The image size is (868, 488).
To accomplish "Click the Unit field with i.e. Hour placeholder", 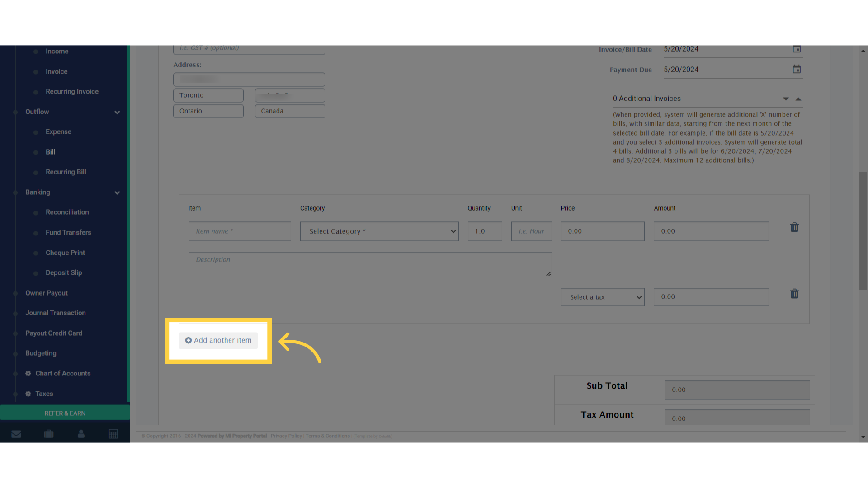I will point(532,231).
